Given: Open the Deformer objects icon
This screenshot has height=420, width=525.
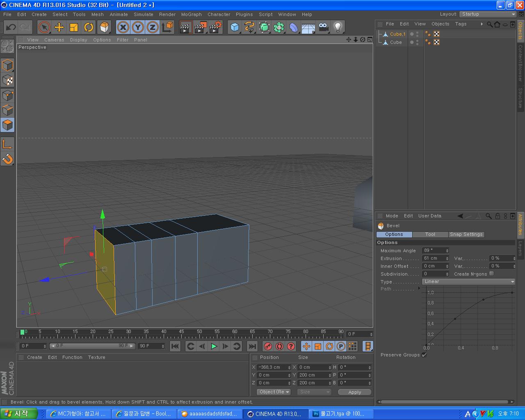Looking at the screenshot, I should [x=294, y=27].
